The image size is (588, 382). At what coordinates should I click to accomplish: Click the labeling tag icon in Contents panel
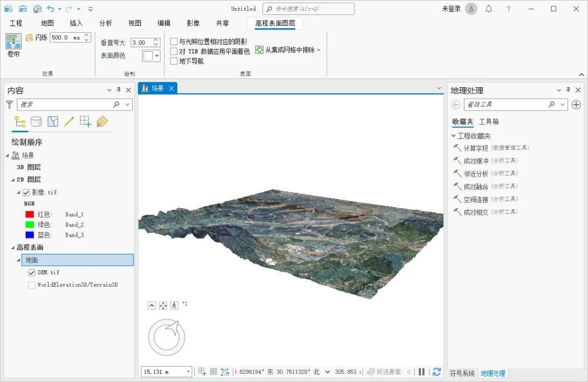101,122
